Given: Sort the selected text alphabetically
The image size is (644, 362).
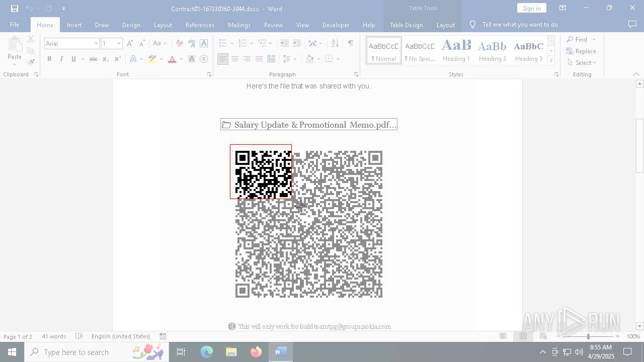Looking at the screenshot, I should point(335,44).
